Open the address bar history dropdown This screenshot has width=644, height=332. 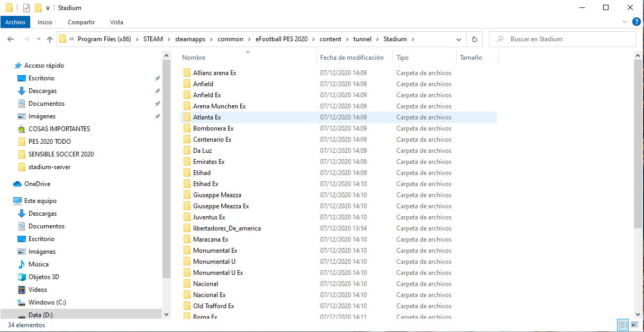(x=459, y=39)
